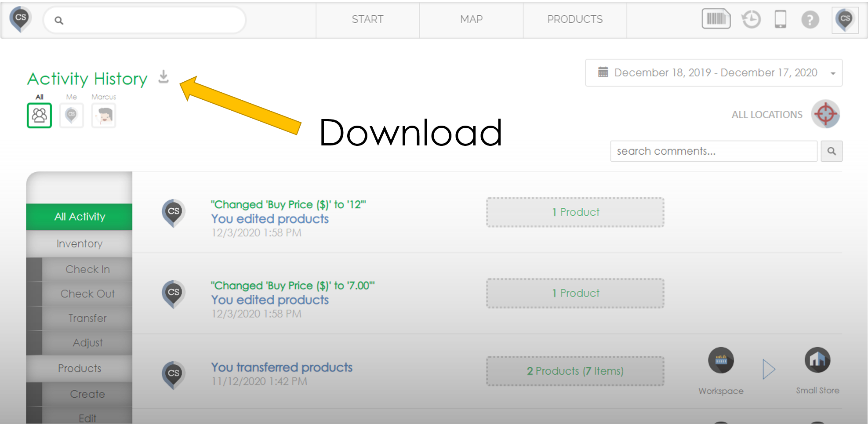Viewport: 868px width, 424px height.
Task: Click the 11/12/2020 1:42 PM timestamp
Action: [259, 381]
